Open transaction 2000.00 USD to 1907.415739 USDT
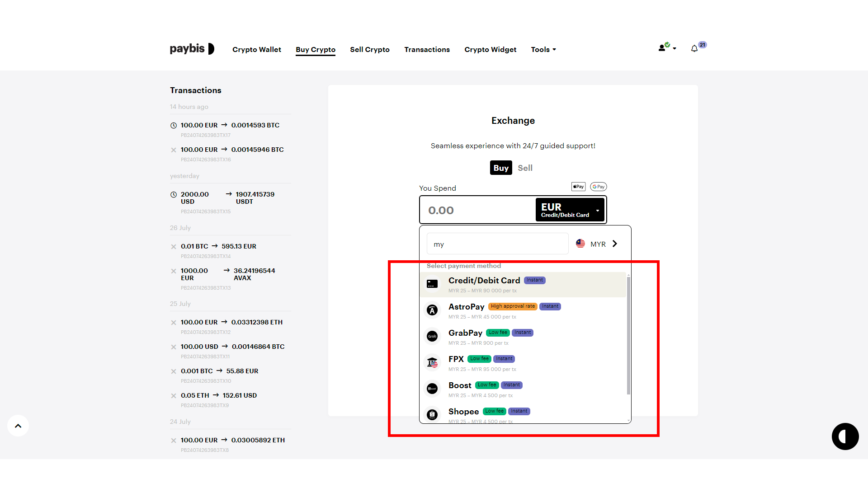The height and width of the screenshot is (488, 868). (227, 198)
